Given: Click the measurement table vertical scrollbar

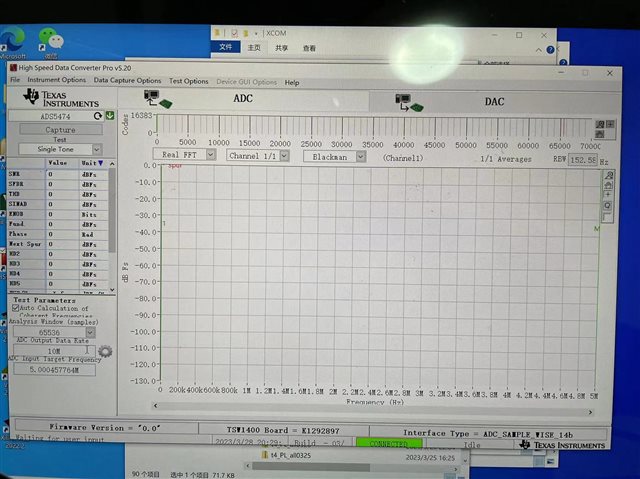Looking at the screenshot, I should pyautogui.click(x=112, y=210).
